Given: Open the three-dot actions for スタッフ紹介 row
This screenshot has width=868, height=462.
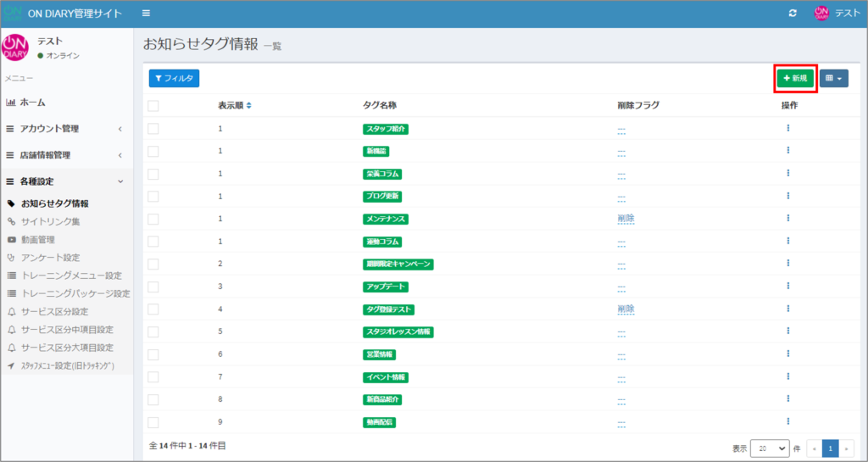Looking at the screenshot, I should point(787,128).
